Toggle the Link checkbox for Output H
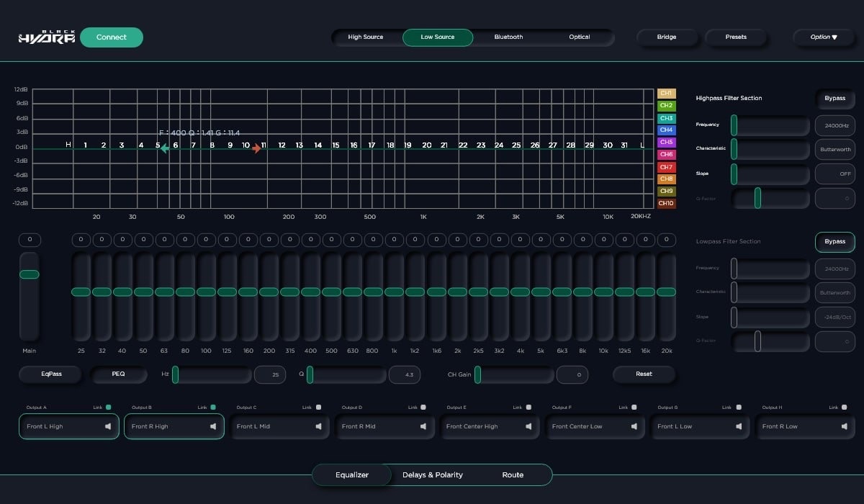Image resolution: width=864 pixels, height=504 pixels. click(844, 408)
